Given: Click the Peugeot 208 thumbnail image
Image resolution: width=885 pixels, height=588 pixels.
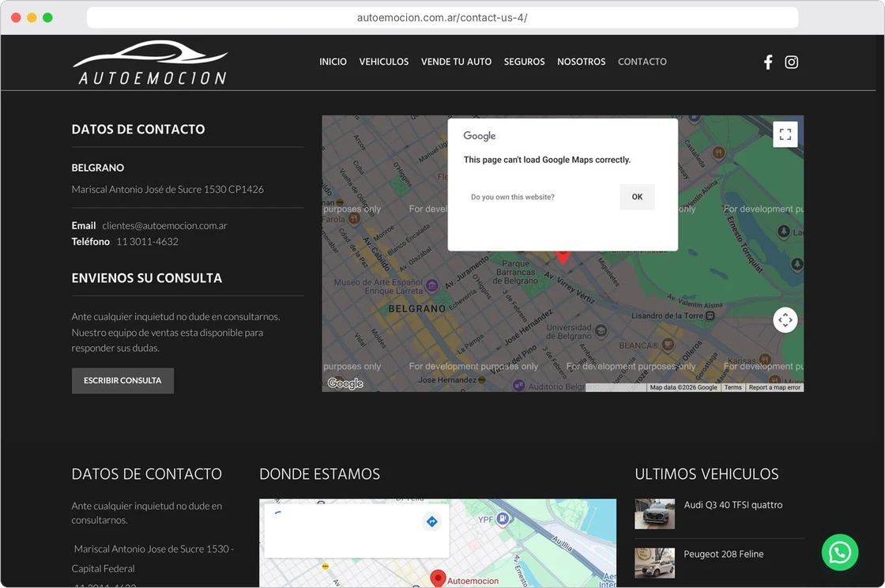Looking at the screenshot, I should coord(655,563).
